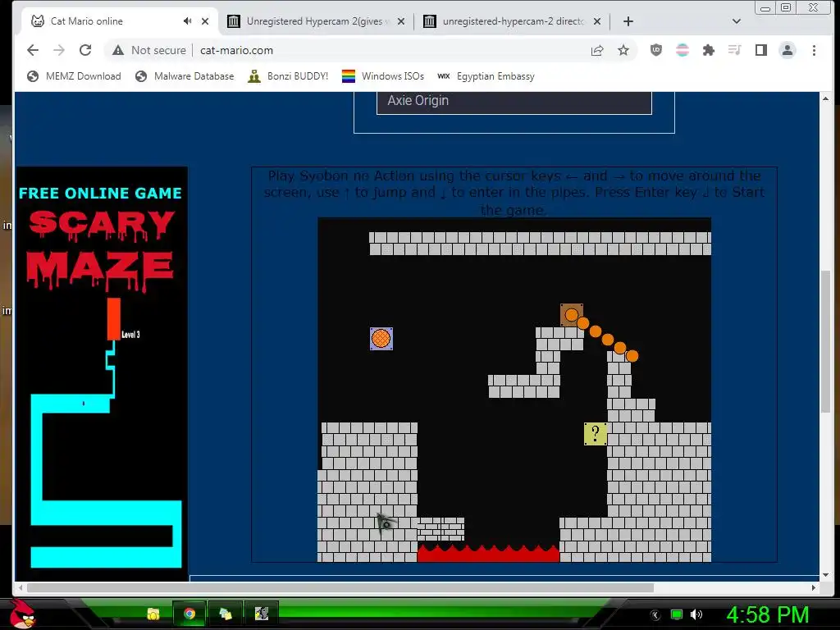Open the Windows ISOs bookmark

(383, 76)
